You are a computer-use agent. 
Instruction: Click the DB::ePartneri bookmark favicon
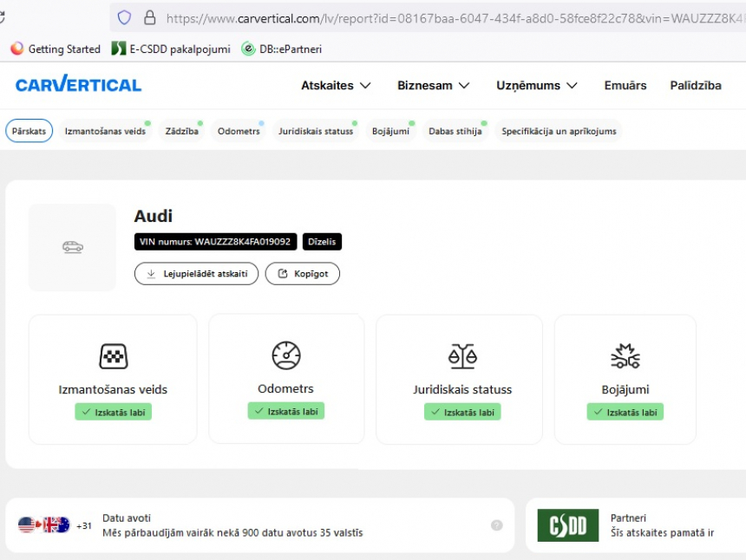click(248, 49)
